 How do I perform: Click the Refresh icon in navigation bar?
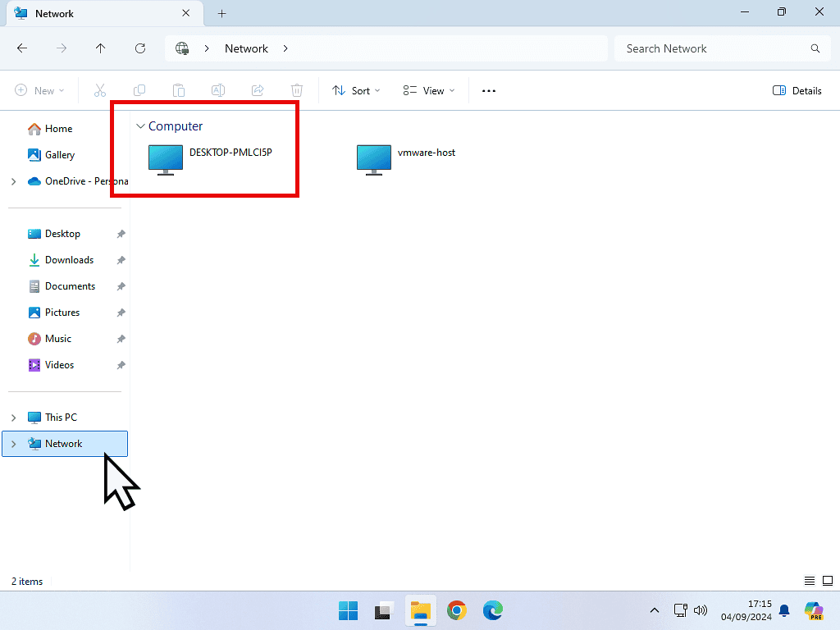(x=140, y=48)
